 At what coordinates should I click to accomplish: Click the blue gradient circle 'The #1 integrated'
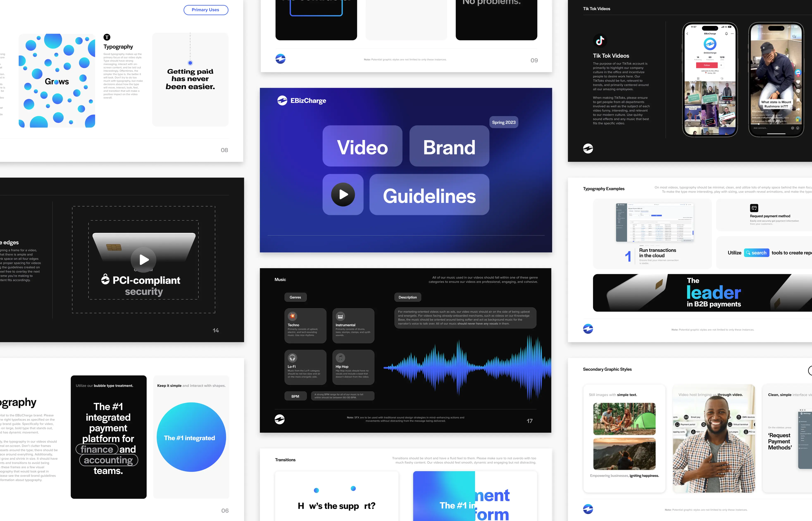coord(191,437)
